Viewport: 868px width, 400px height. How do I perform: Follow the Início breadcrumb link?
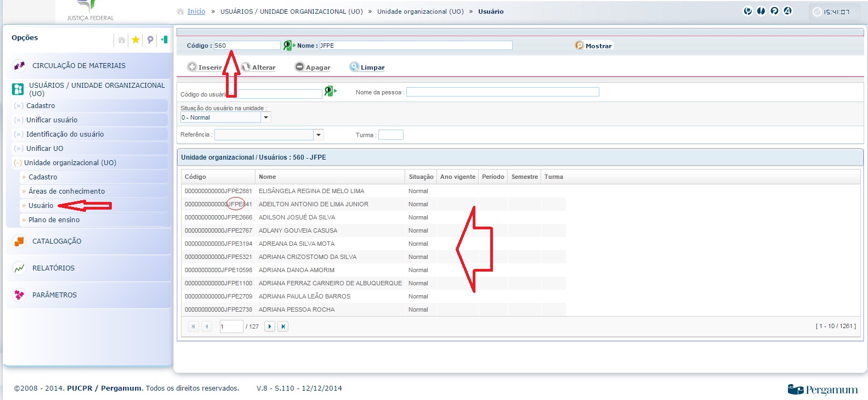pyautogui.click(x=196, y=12)
